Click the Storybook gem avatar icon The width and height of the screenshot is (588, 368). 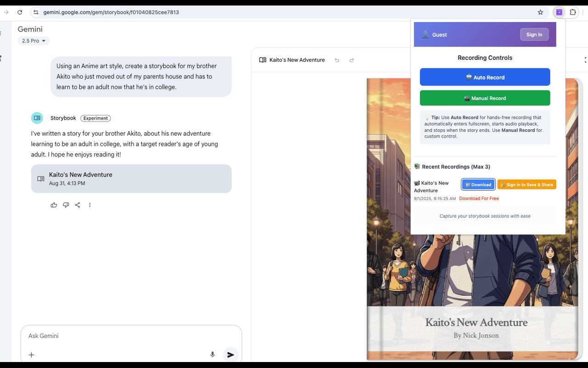[x=37, y=118]
